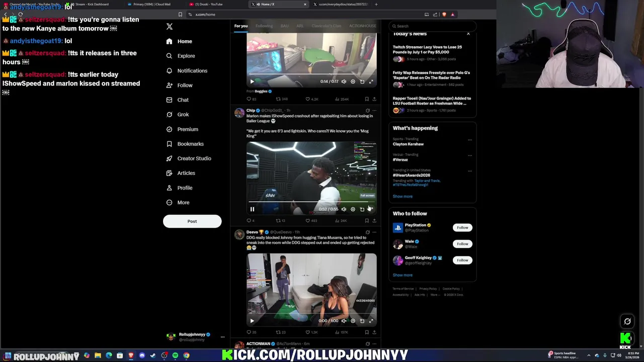Pause the Chip post video

pyautogui.click(x=252, y=209)
